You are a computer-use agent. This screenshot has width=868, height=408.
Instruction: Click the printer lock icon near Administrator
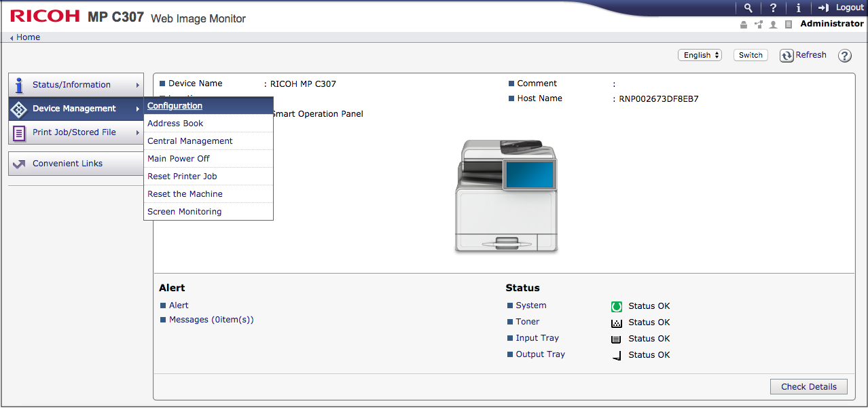coord(744,24)
